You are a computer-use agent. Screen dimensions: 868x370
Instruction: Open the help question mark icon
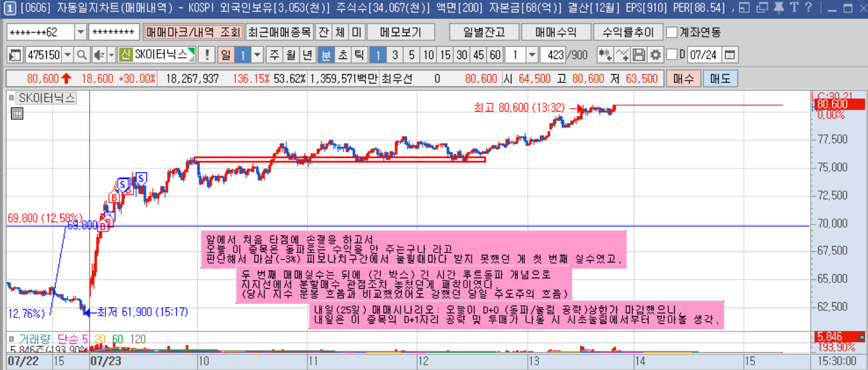point(808,8)
